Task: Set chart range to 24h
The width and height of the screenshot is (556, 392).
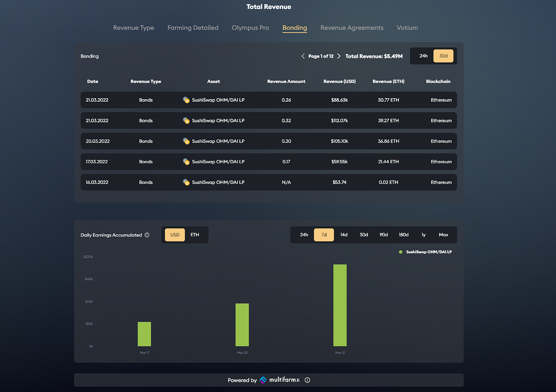Action: pos(304,235)
